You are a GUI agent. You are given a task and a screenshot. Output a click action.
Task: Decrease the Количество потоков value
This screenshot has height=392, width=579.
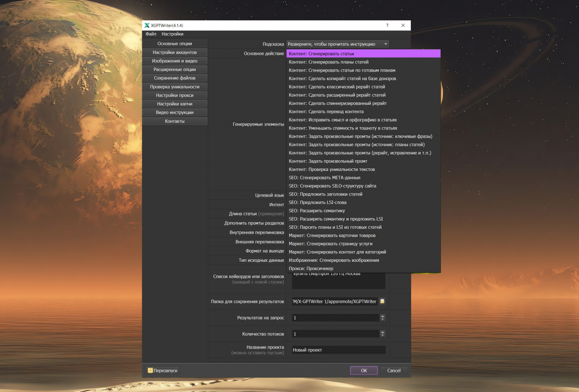(383, 336)
